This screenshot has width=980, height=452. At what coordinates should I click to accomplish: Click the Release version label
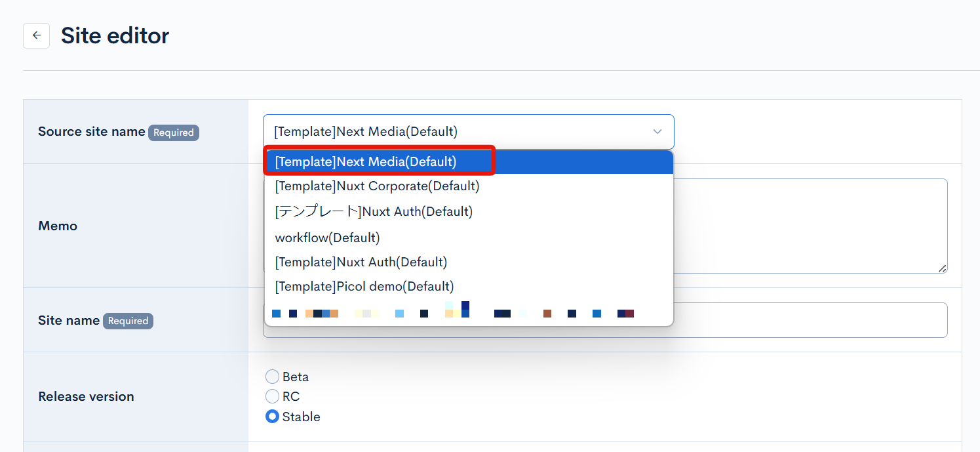coord(86,396)
